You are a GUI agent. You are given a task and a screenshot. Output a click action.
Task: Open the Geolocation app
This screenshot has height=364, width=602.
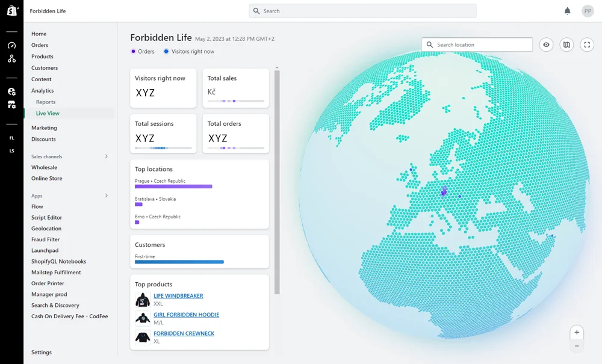click(x=46, y=229)
